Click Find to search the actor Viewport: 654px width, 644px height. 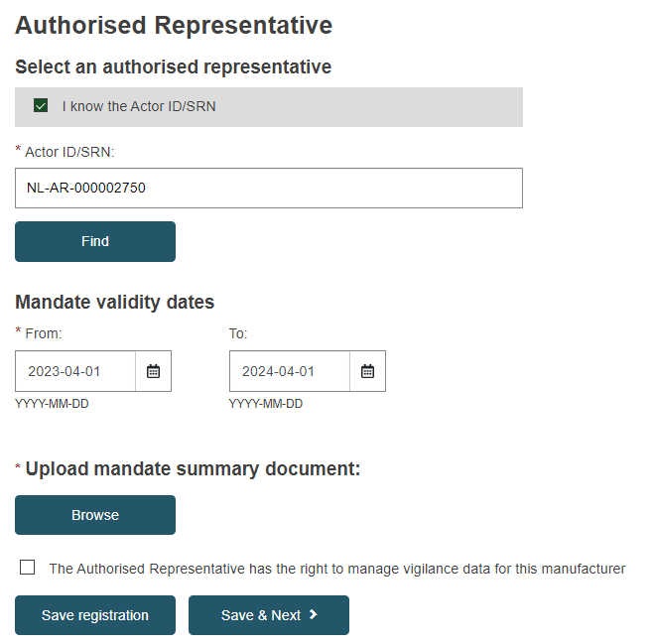pos(95,241)
